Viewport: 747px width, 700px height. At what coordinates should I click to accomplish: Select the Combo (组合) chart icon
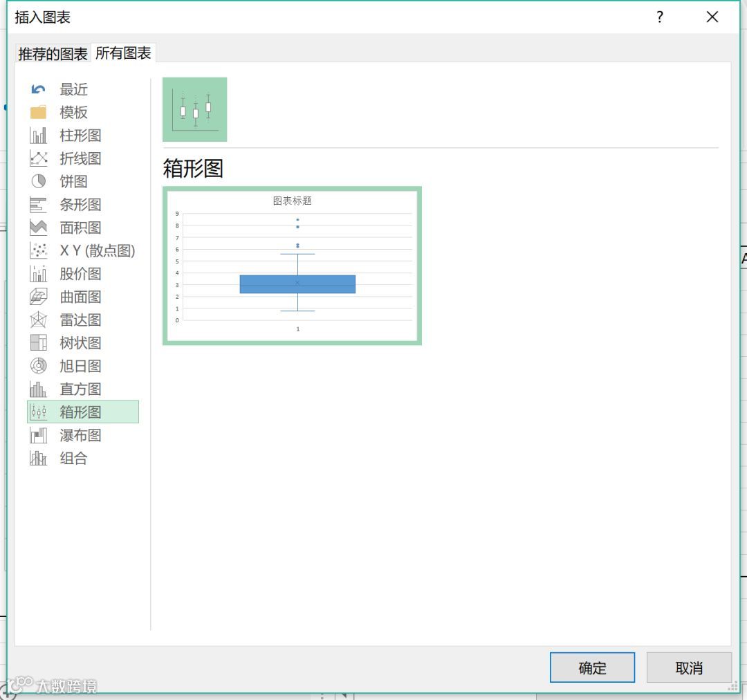tap(38, 458)
